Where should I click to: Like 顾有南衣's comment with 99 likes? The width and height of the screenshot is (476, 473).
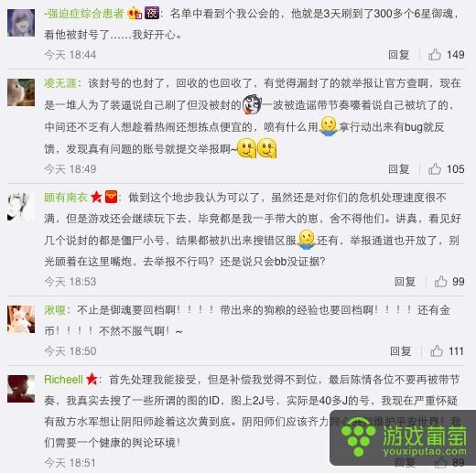[x=440, y=281]
